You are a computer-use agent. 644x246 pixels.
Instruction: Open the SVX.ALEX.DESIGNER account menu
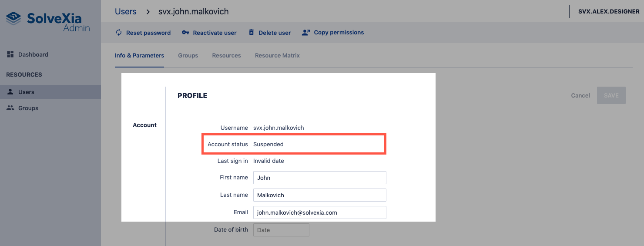coord(608,12)
